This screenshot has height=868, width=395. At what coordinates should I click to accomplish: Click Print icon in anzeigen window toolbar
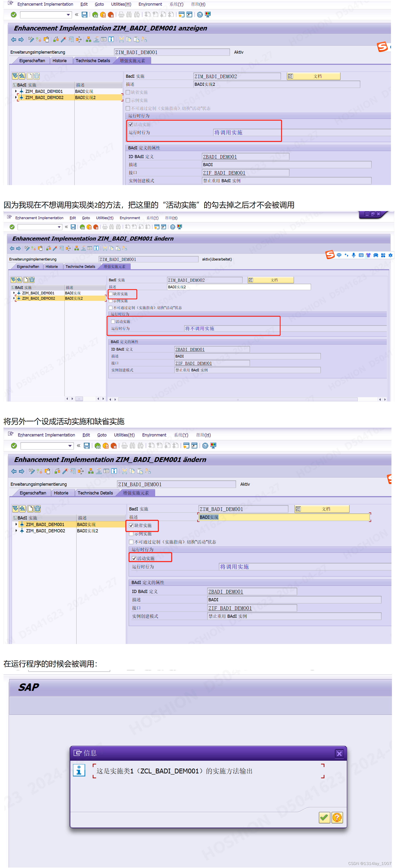[121, 15]
